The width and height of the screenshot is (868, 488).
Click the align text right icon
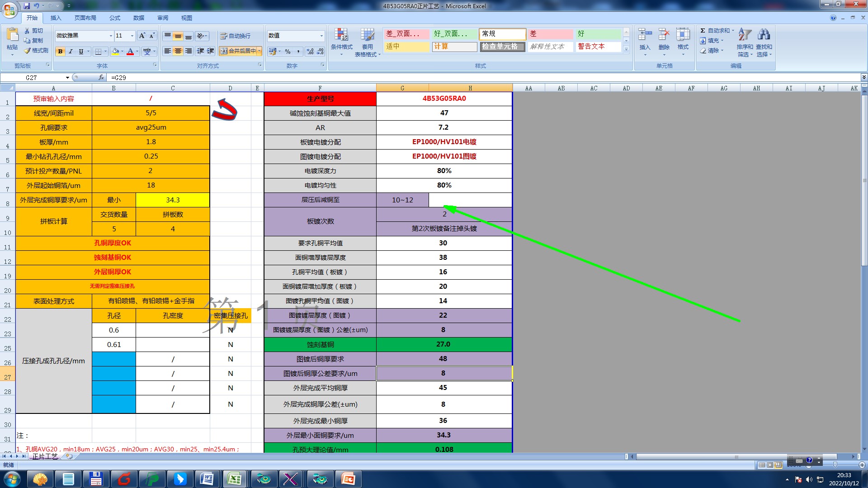(189, 51)
